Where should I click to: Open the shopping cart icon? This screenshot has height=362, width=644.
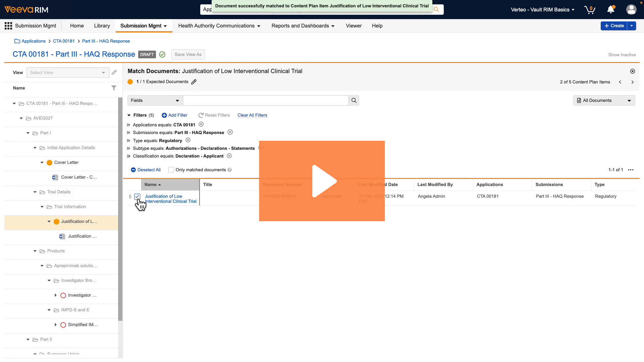click(x=589, y=10)
